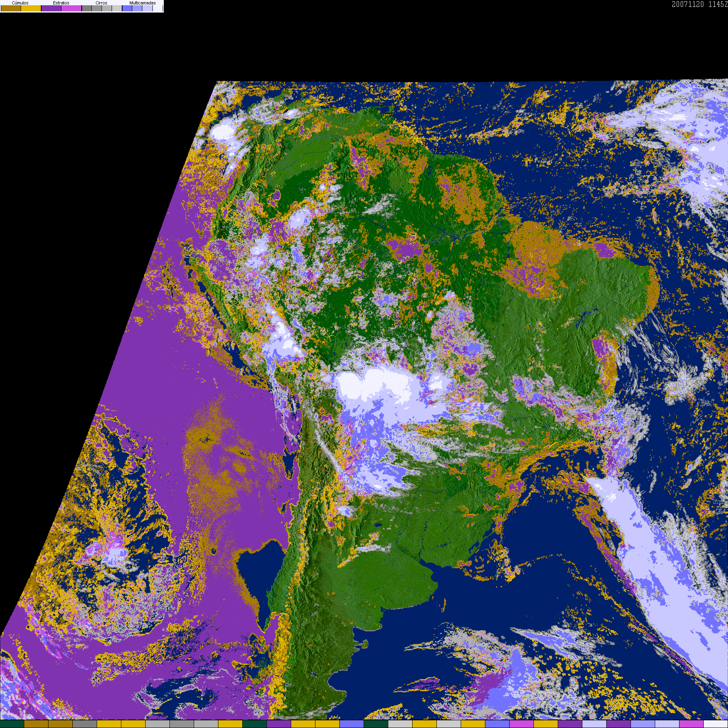Image resolution: width=728 pixels, height=728 pixels.
Task: Click the "Estratos" legend label
Action: click(61, 3)
